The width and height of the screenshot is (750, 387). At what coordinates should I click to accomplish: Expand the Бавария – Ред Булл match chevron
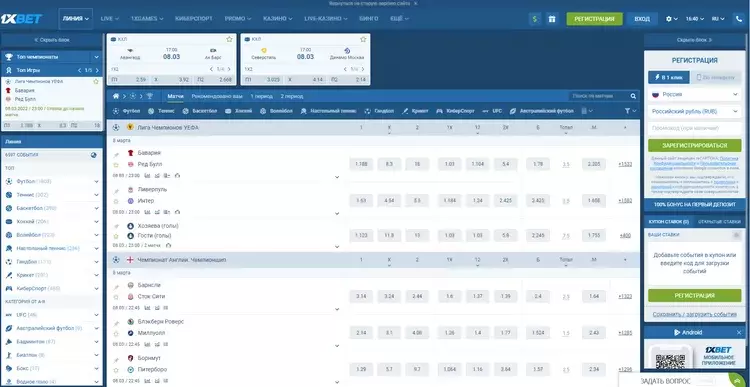pos(337,177)
